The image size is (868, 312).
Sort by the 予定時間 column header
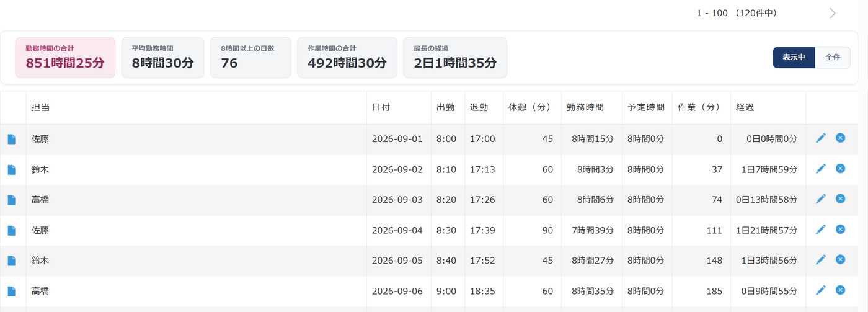click(646, 107)
